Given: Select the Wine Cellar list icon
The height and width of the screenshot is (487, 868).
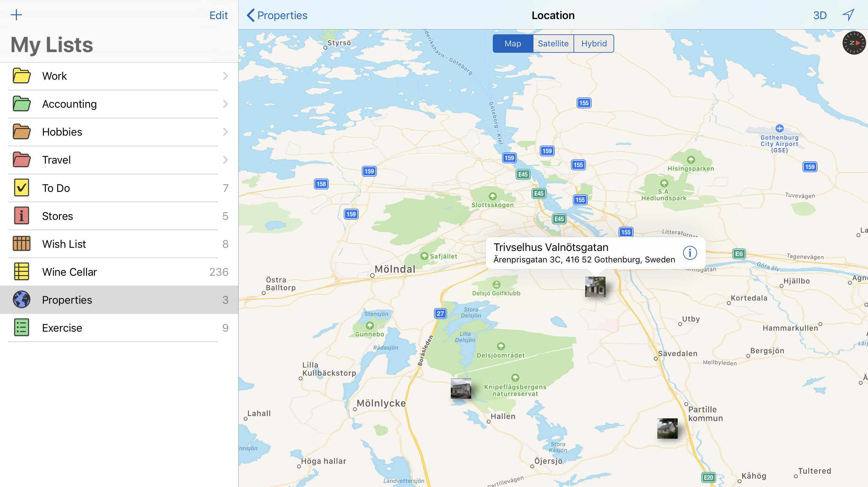Looking at the screenshot, I should 22,272.
